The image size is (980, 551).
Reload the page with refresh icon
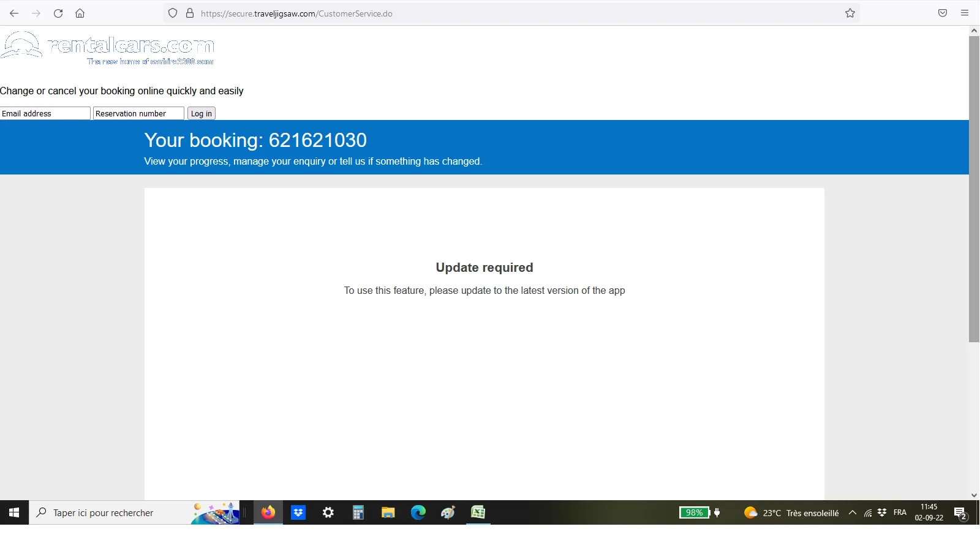coord(58,13)
